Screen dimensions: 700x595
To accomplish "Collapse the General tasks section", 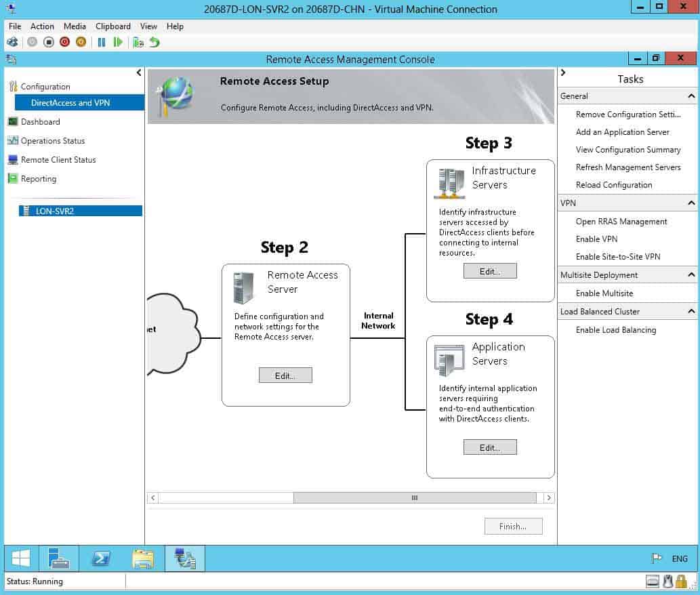I will pyautogui.click(x=691, y=96).
